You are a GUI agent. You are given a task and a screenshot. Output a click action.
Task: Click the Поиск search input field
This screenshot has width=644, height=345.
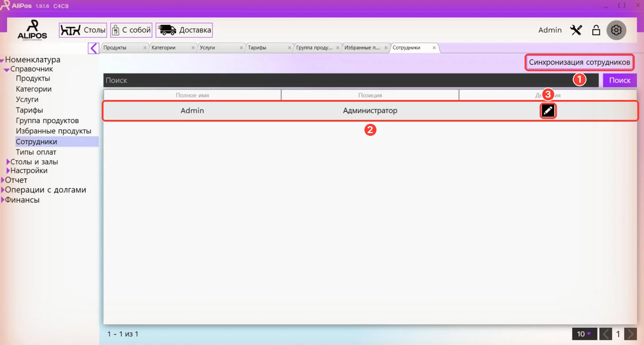(x=351, y=80)
